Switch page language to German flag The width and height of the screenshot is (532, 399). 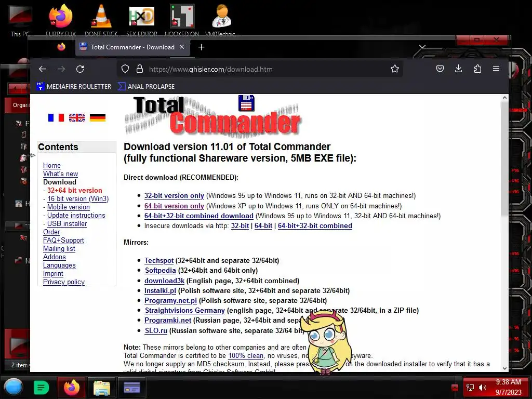(98, 117)
